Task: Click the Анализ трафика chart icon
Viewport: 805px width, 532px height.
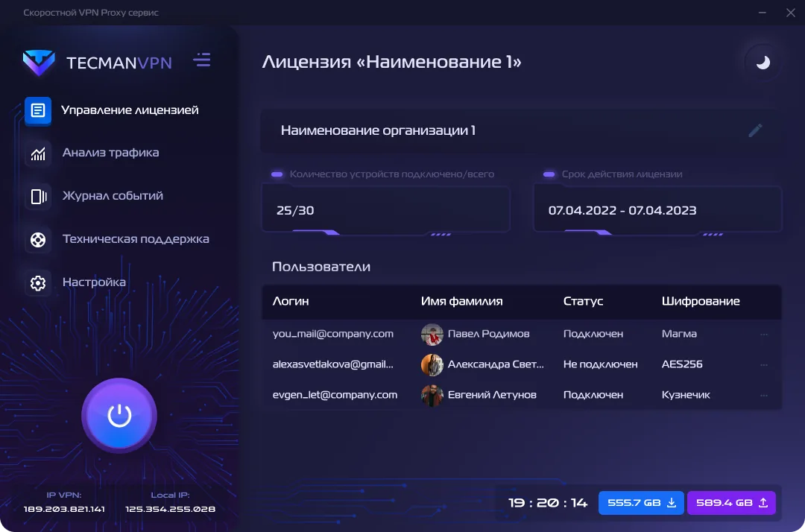Action: tap(38, 153)
